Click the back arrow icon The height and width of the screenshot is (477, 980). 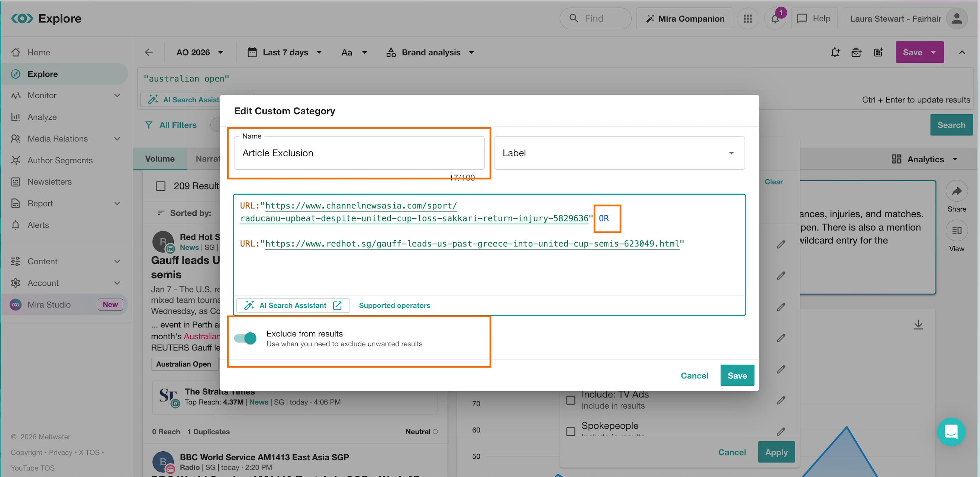pos(149,52)
